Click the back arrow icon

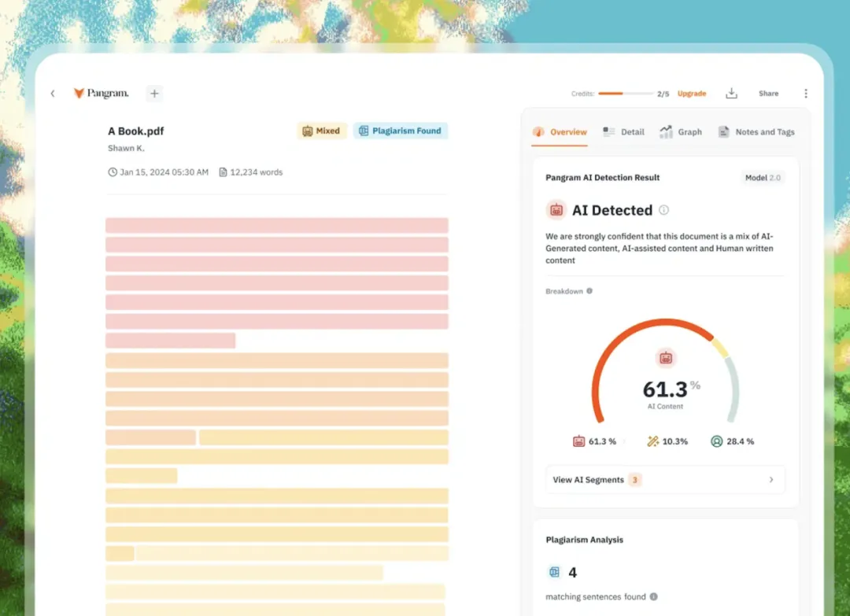pos(53,94)
